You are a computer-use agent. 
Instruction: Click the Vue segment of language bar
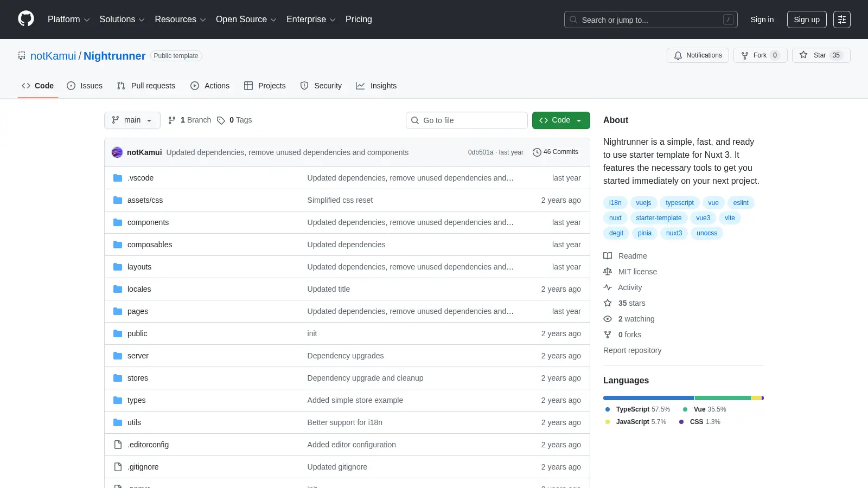[723, 398]
